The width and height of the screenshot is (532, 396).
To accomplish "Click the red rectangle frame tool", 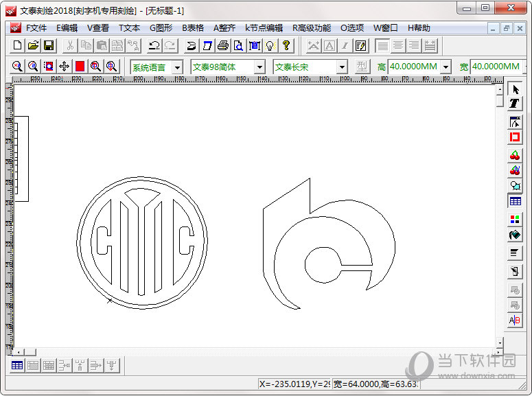I will pos(515,137).
